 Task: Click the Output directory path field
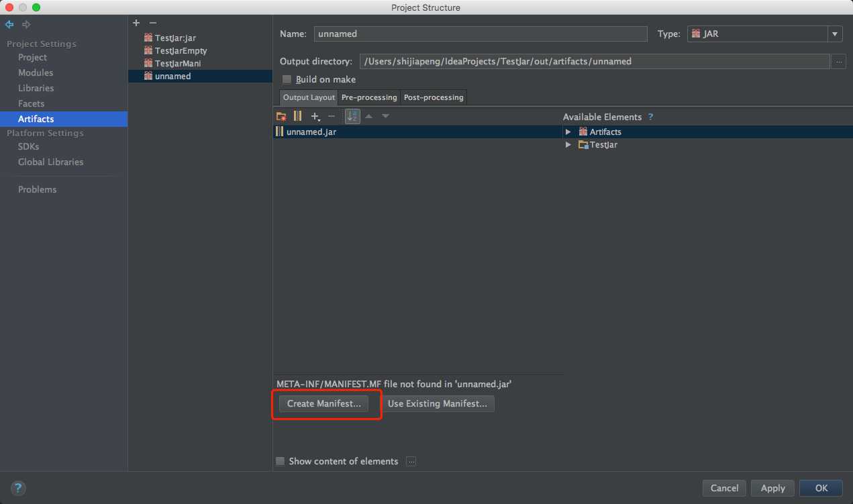click(x=595, y=61)
